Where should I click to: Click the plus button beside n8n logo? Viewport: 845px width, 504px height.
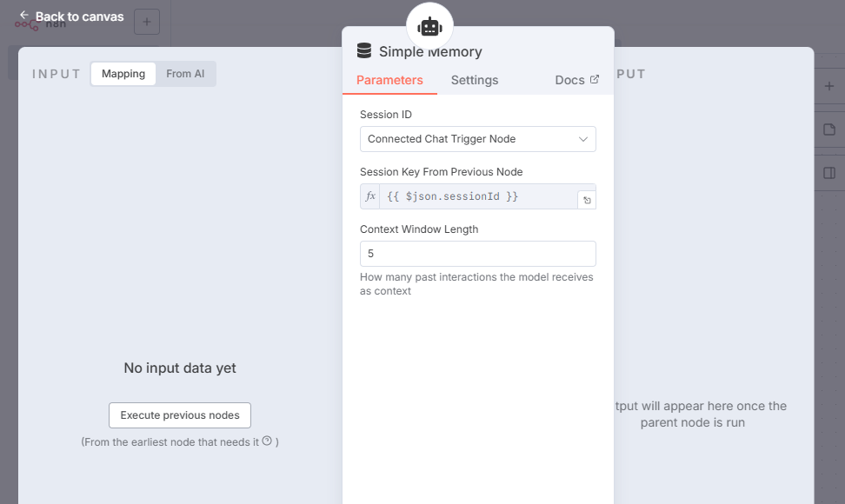[x=146, y=22]
